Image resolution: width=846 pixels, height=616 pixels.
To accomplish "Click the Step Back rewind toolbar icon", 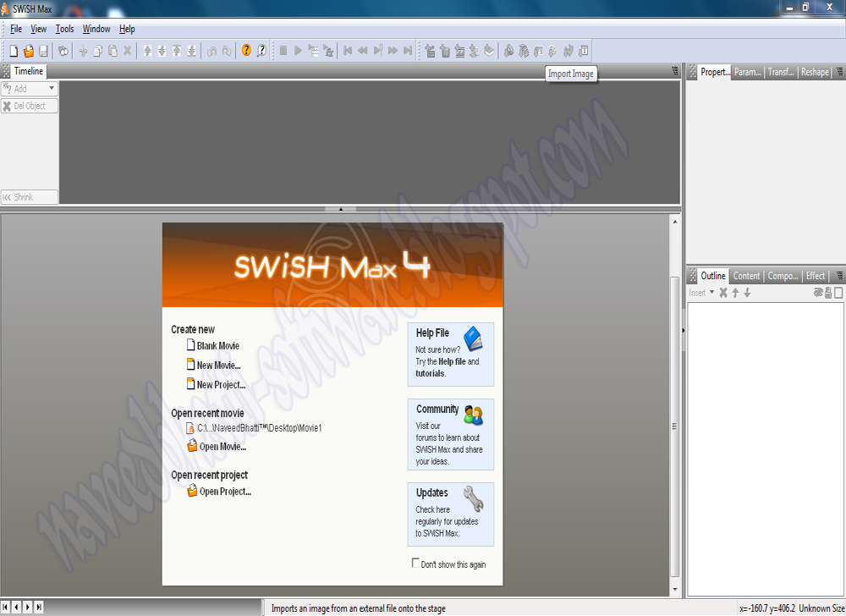I will tap(363, 51).
